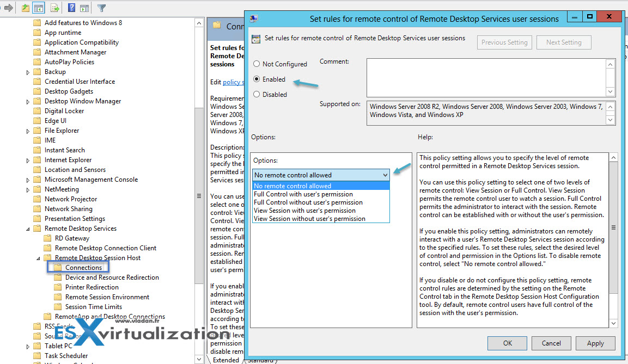The width and height of the screenshot is (628, 364).
Task: Expand the File Explorer tree node
Action: pyautogui.click(x=28, y=131)
